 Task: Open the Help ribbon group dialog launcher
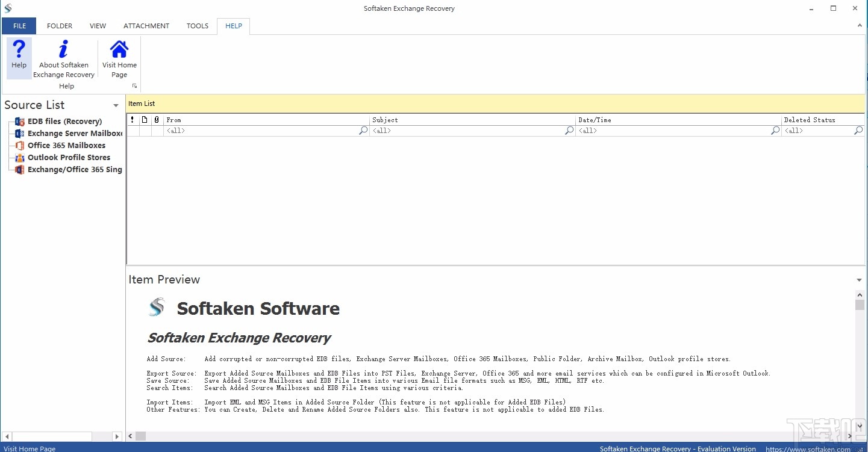click(x=134, y=85)
